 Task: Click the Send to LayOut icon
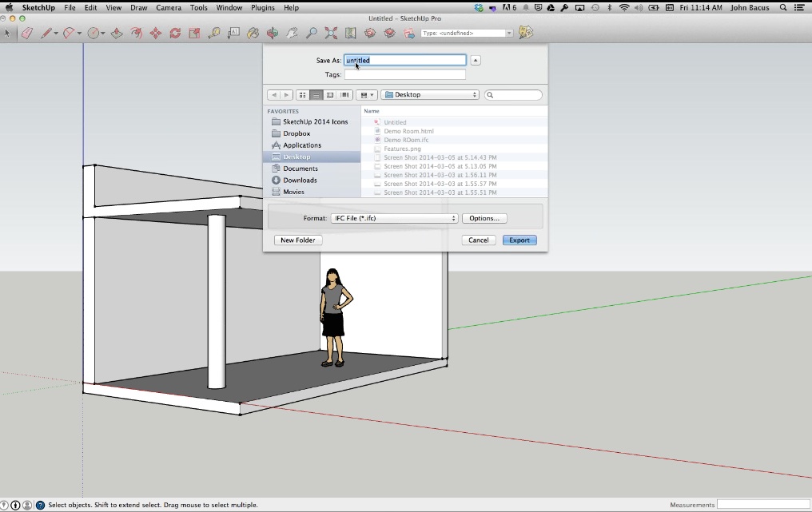(409, 33)
